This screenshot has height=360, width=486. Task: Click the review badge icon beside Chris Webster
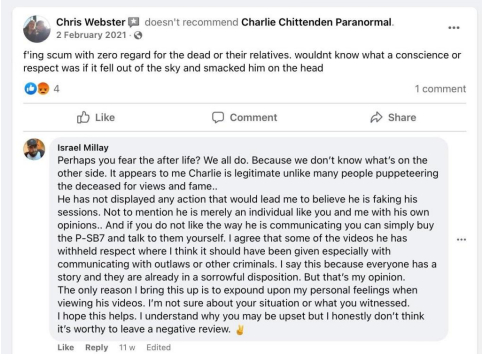point(134,22)
